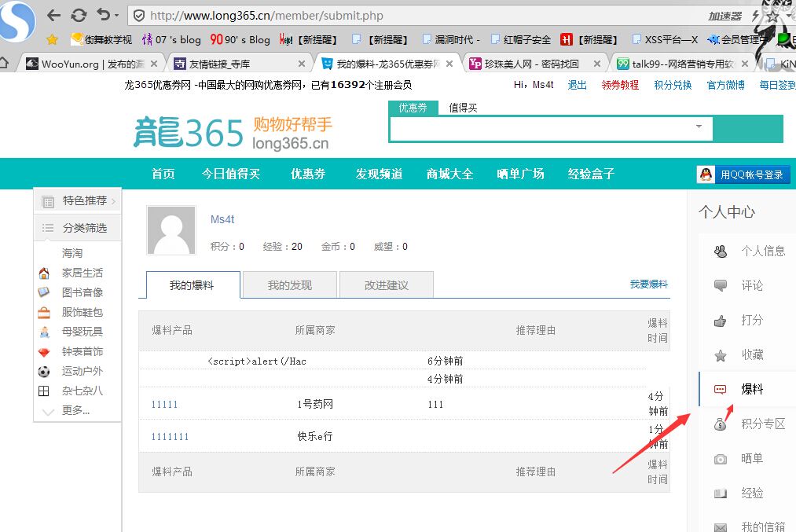Open the Ms4t username link
This screenshot has height=532, width=796.
click(222, 219)
